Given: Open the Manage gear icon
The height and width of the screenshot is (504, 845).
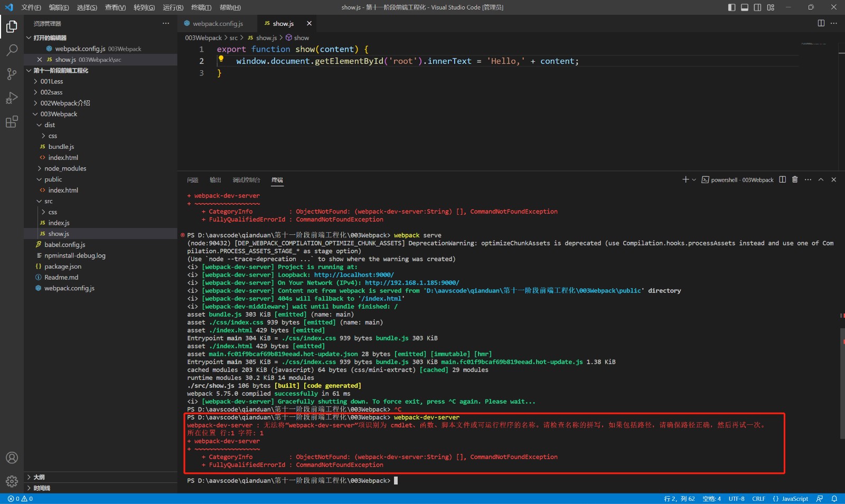Looking at the screenshot, I should tap(12, 481).
